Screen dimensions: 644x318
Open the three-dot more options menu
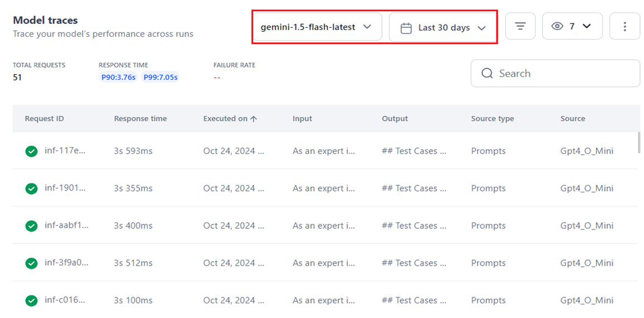pos(624,26)
